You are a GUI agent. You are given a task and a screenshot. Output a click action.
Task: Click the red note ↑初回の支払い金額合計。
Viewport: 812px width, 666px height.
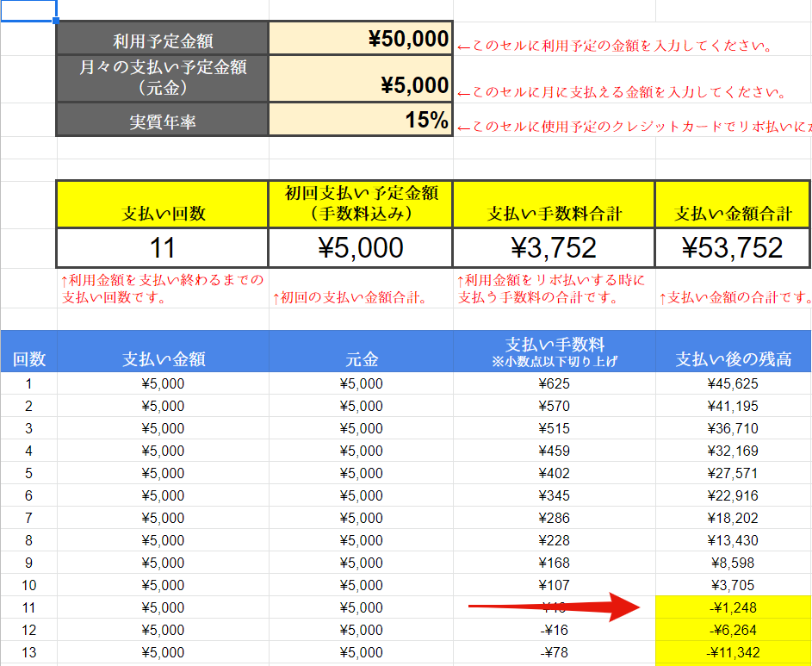tap(350, 297)
